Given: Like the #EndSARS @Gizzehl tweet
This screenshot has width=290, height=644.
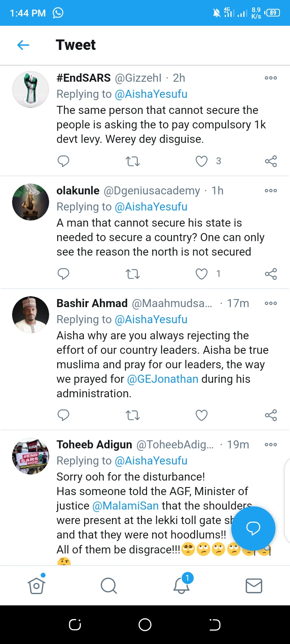Looking at the screenshot, I should click(x=201, y=161).
